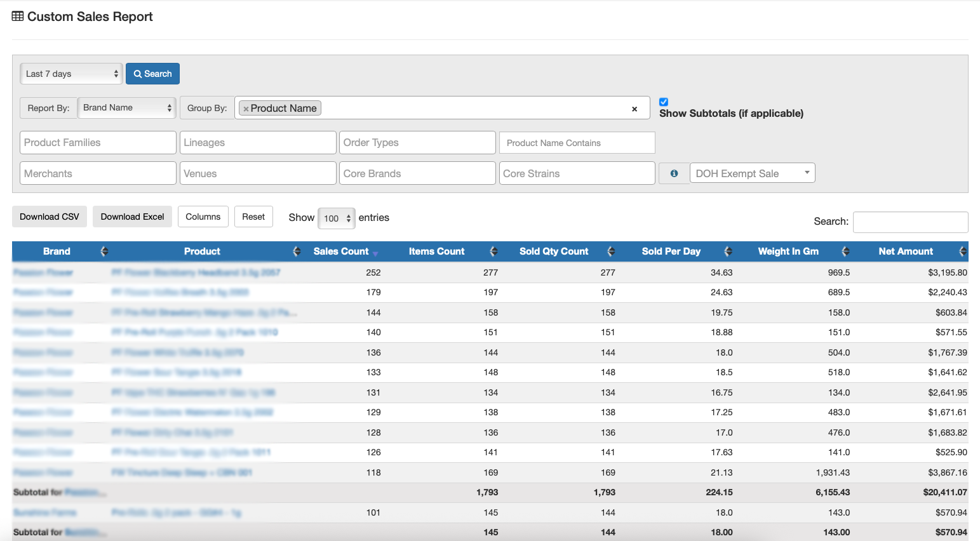Open the Report By Brand Name dropdown
Image resolution: width=980 pixels, height=541 pixels.
[126, 108]
